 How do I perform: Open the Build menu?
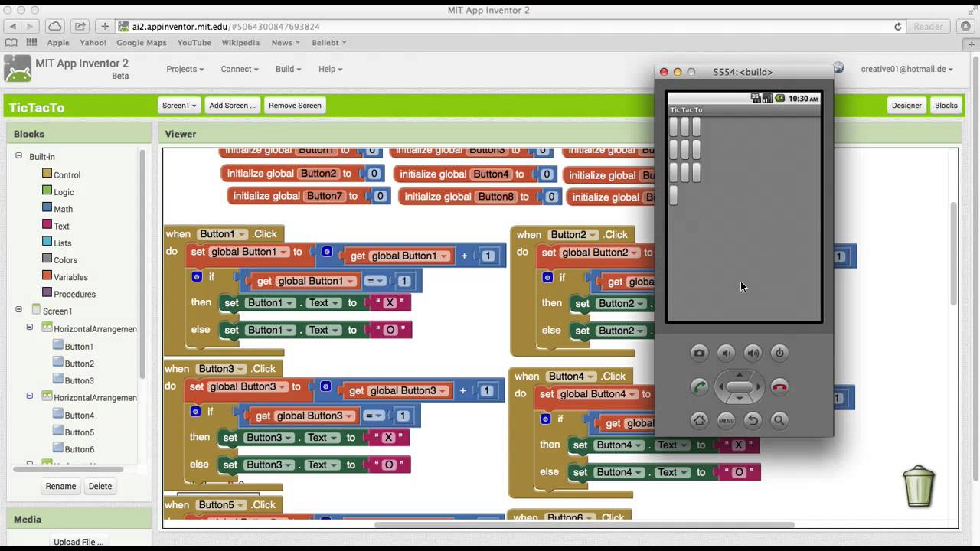point(288,69)
